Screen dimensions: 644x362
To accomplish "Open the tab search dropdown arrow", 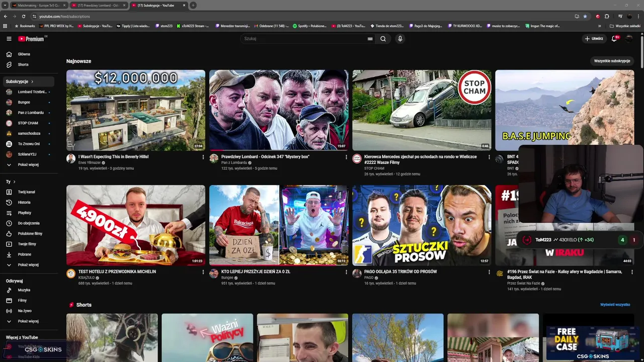I will pos(5,5).
